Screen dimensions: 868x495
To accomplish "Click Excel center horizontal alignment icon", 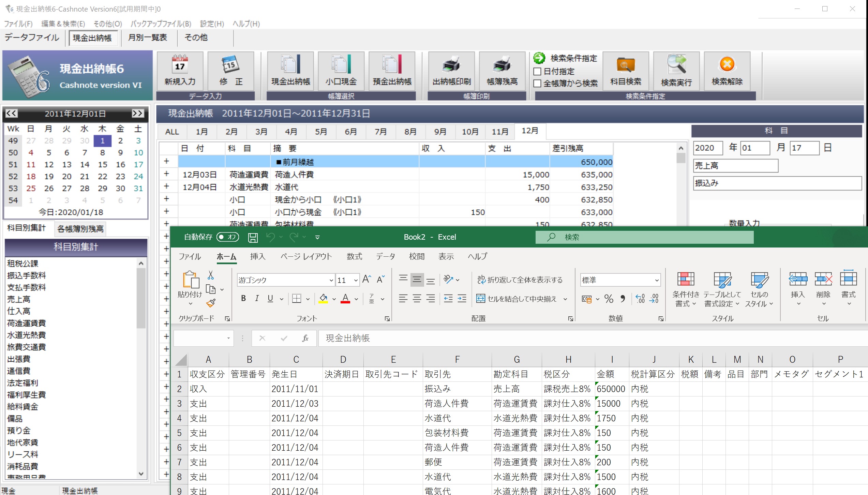I will (417, 299).
